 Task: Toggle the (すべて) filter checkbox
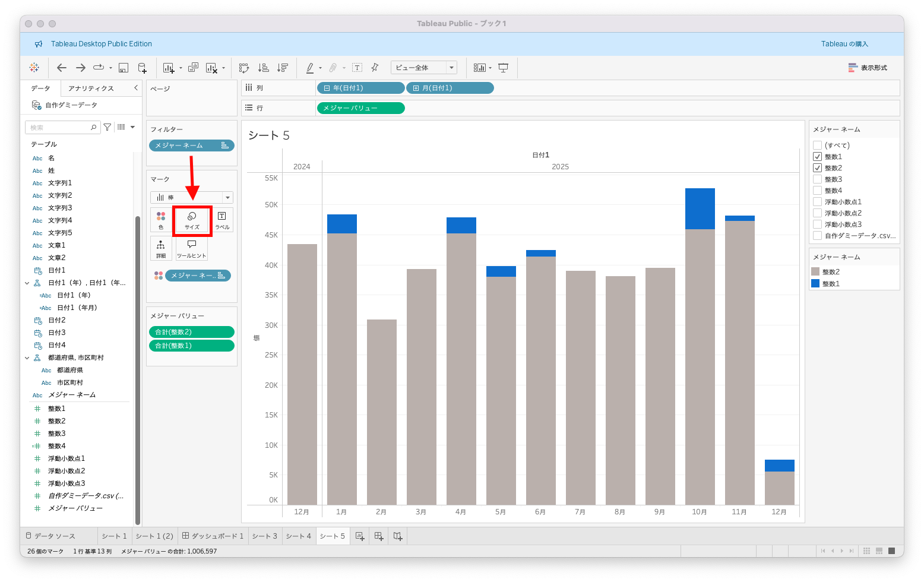[x=817, y=145]
